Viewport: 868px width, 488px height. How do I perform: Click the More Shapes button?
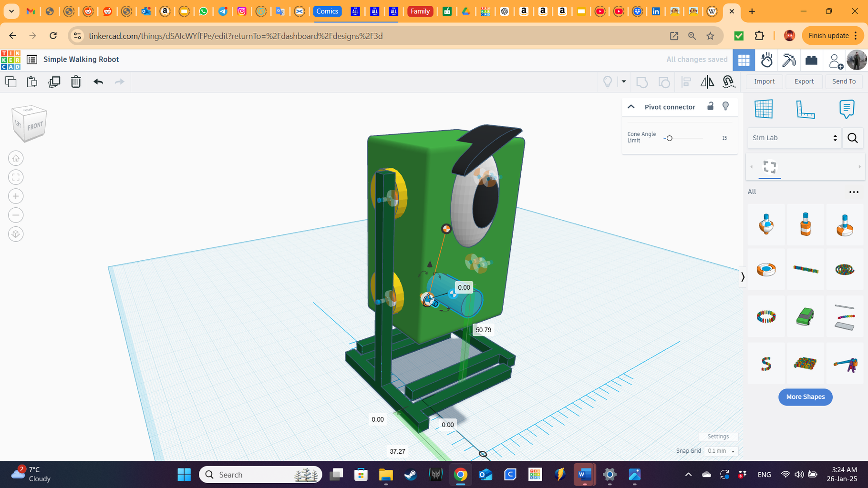pos(805,397)
